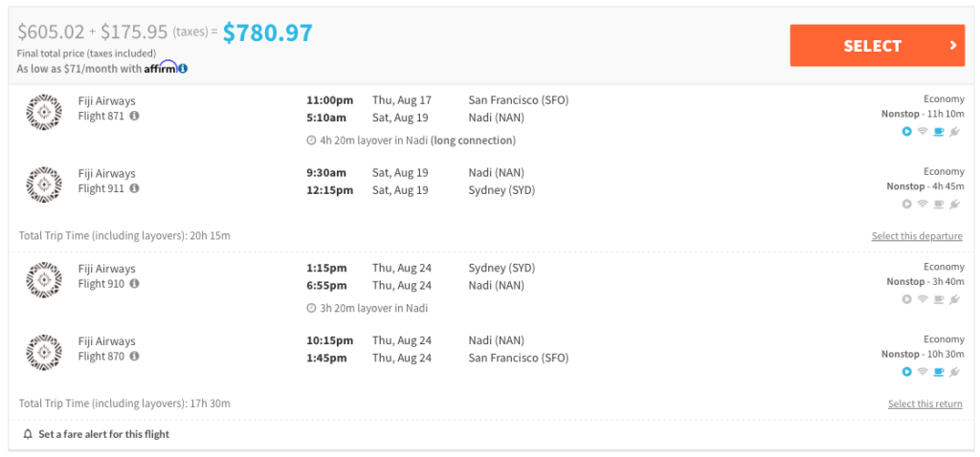Click power outlet icon for Flight 910

(x=954, y=299)
